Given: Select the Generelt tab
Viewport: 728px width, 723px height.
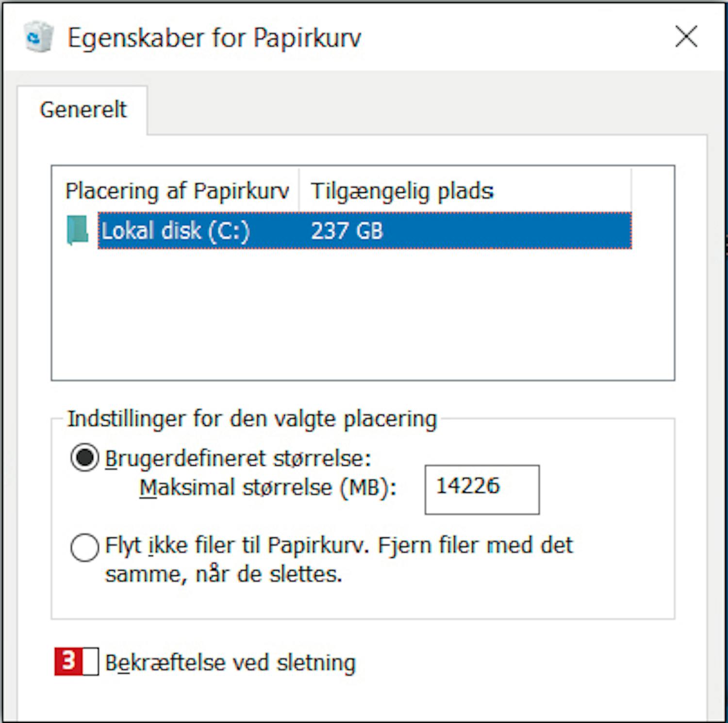Looking at the screenshot, I should point(83,110).
